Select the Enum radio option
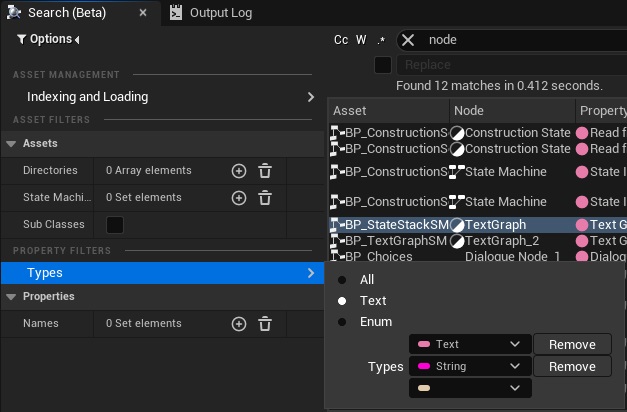Screen dimensions: 627x412 click(x=343, y=322)
